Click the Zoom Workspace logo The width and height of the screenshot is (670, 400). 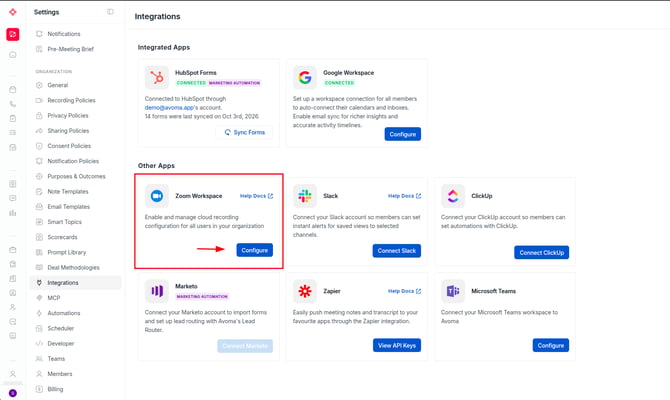[157, 196]
